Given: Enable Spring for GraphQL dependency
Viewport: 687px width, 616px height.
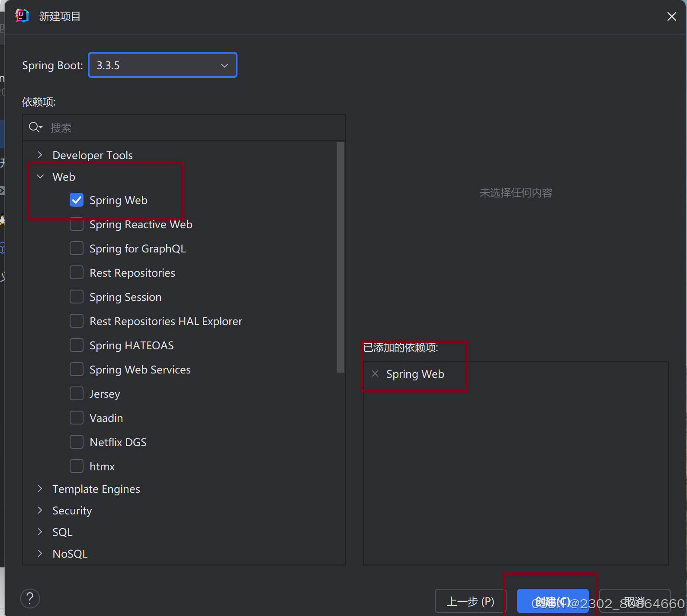Looking at the screenshot, I should point(77,248).
